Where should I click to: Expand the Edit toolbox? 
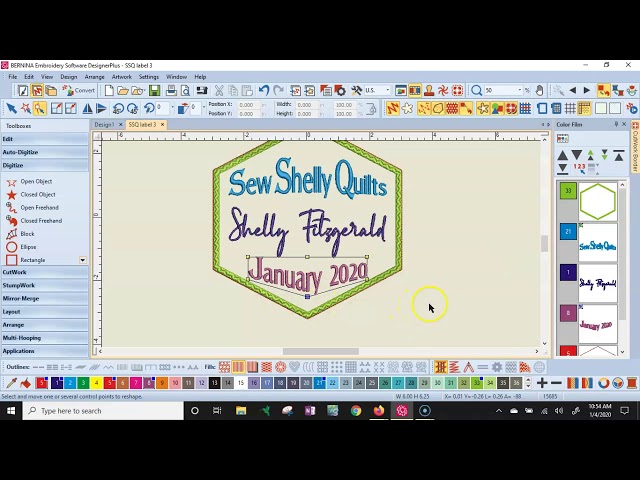(x=45, y=139)
